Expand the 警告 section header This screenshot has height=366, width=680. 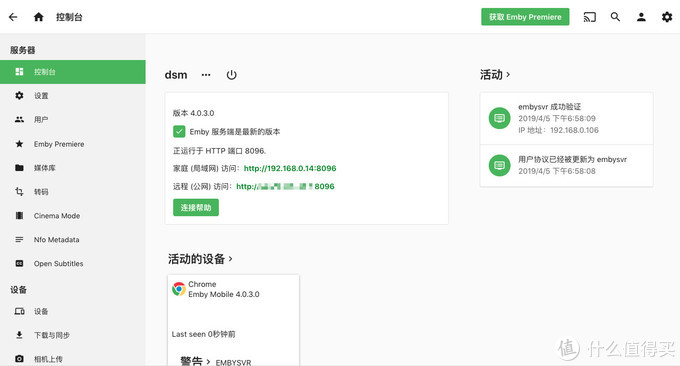[195, 361]
